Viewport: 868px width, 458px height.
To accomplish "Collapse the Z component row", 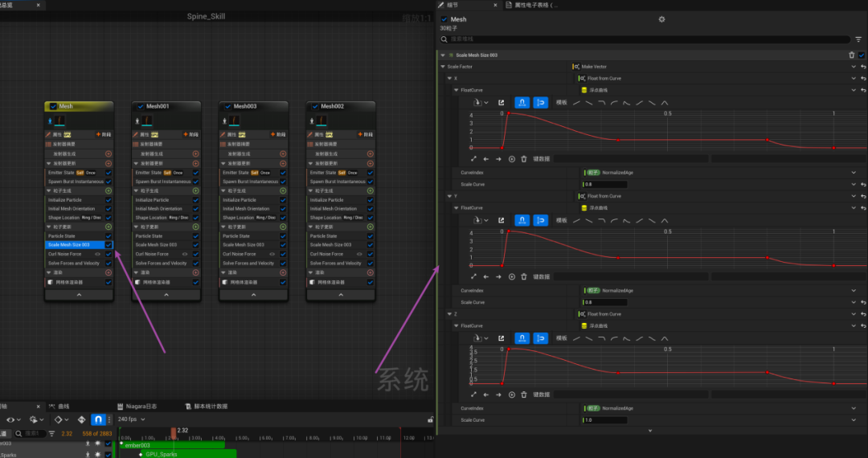I will coord(449,314).
